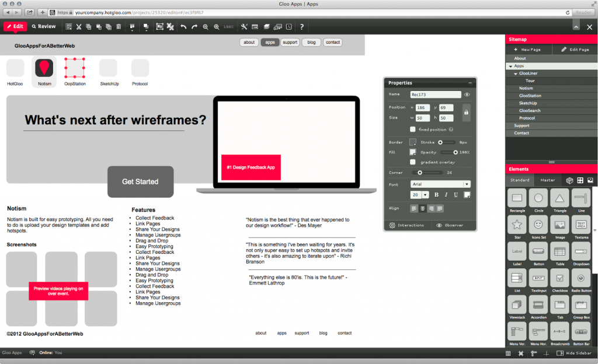
Task: Select the Star shape element
Action: (x=517, y=225)
